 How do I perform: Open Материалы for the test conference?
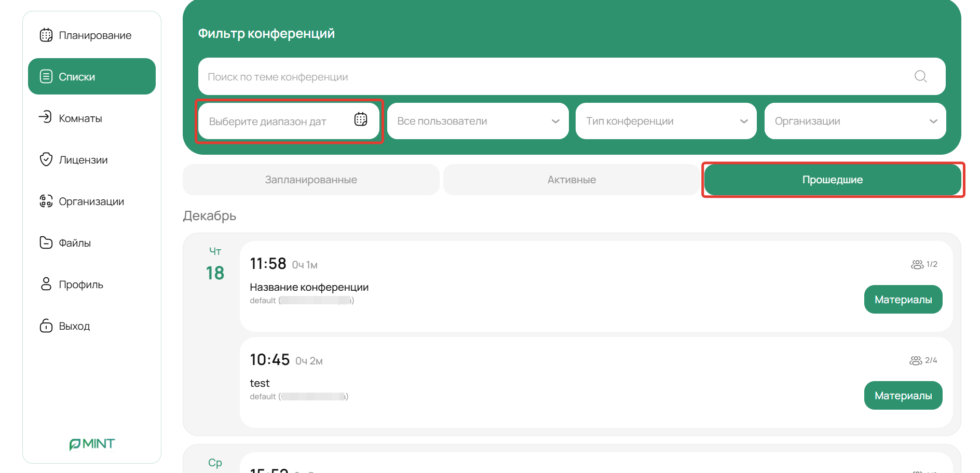click(903, 396)
